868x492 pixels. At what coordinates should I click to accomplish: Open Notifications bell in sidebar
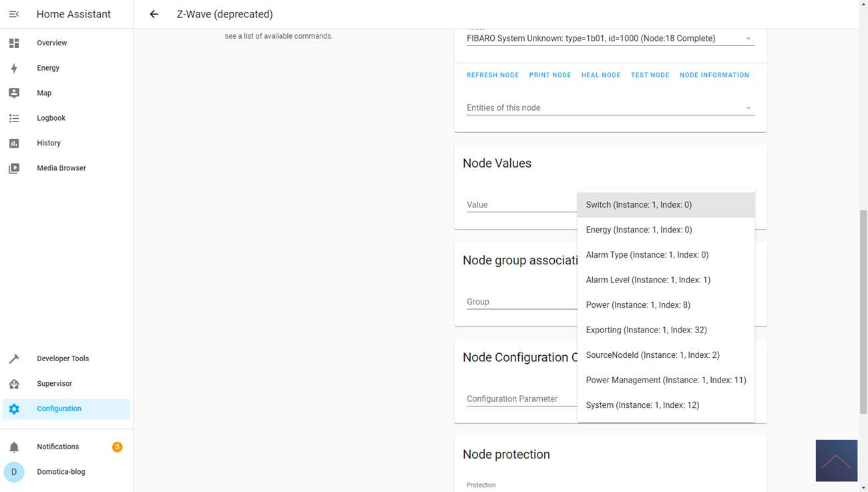(14, 447)
